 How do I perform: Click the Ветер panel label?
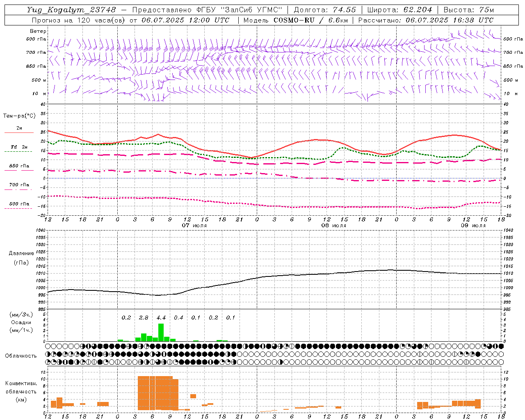click(38, 31)
